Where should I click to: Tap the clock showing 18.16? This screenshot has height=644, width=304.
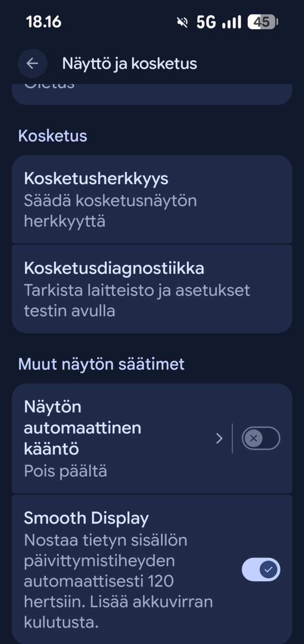click(44, 22)
